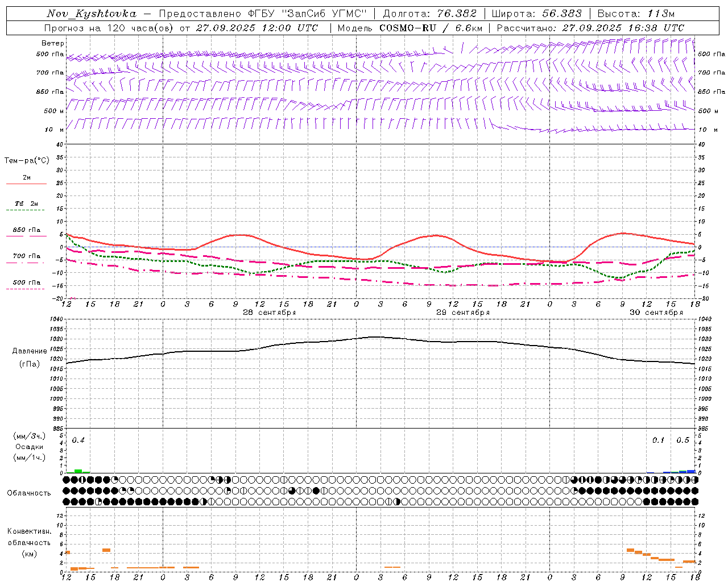The image size is (728, 582).
Task: Click the (мм/3ч.) precipitation unit label
Action: click(30, 436)
